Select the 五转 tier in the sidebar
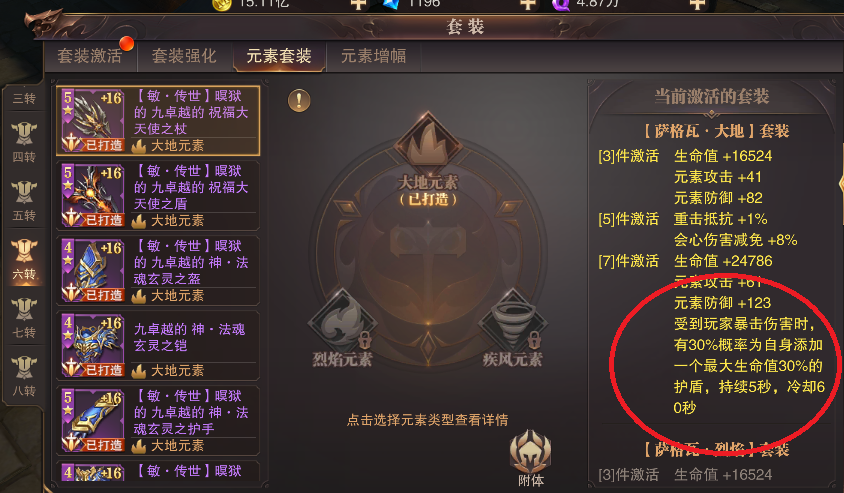 [x=24, y=200]
